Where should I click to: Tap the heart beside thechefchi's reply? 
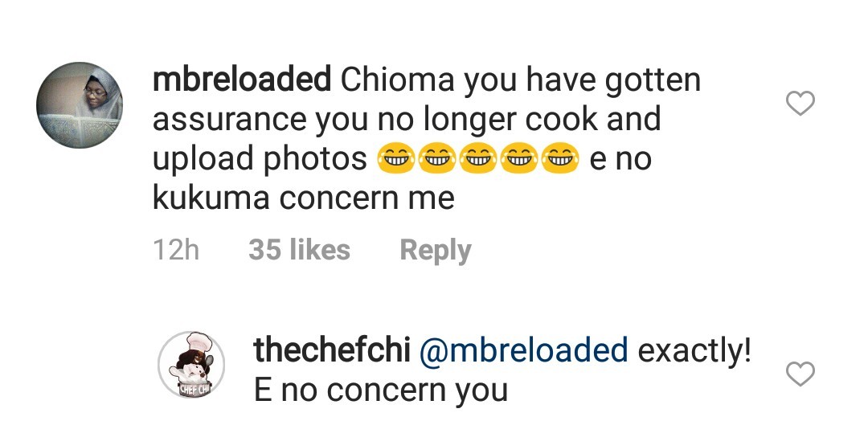[x=799, y=374]
